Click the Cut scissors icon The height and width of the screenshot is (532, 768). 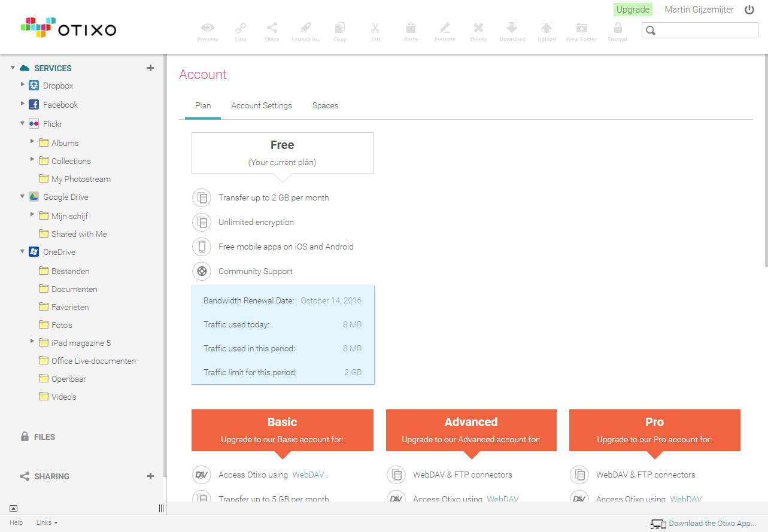tap(375, 28)
